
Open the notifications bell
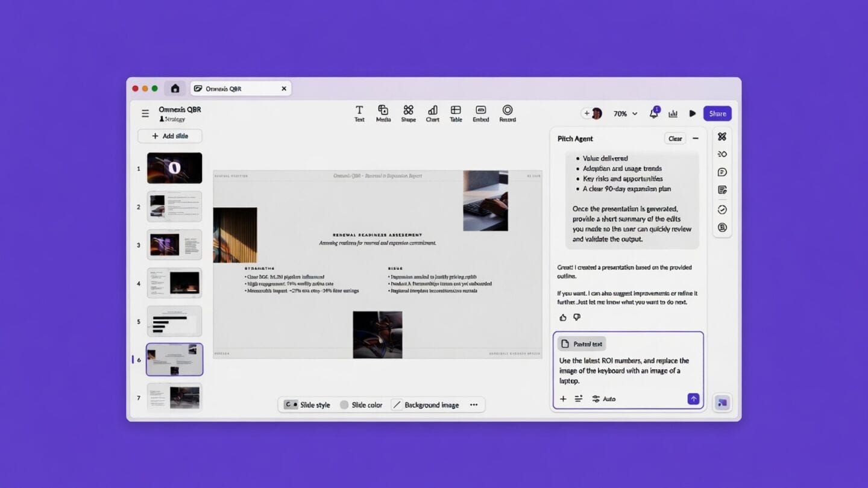tap(654, 113)
